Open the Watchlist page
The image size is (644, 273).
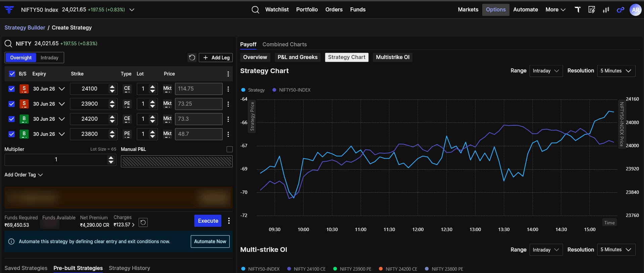[x=277, y=10]
